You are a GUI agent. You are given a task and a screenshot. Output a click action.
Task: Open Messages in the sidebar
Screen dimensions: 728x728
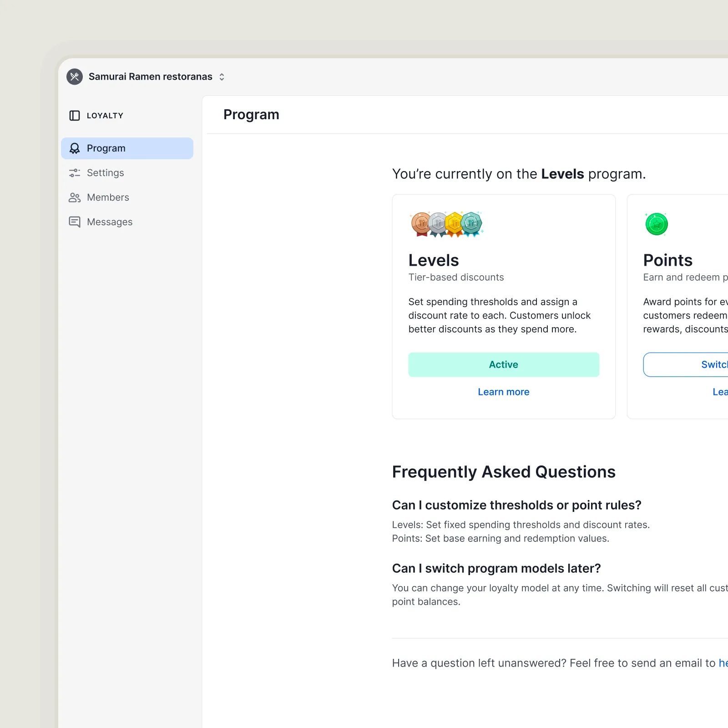(127, 222)
